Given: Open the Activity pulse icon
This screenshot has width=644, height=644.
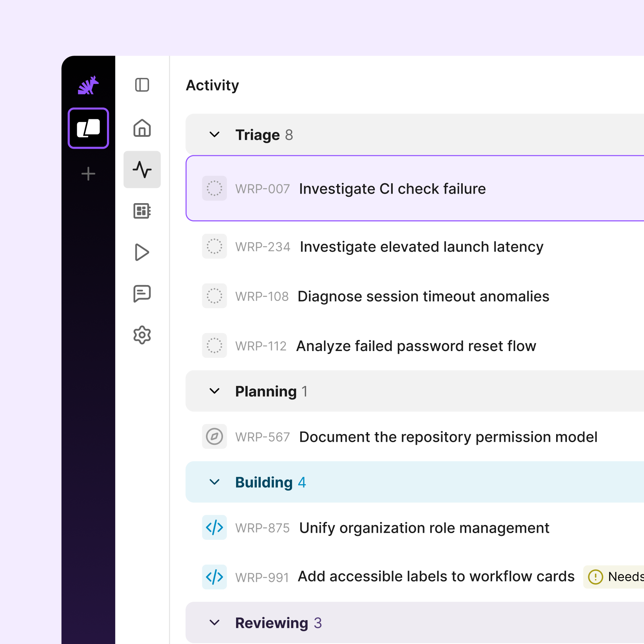Looking at the screenshot, I should (142, 169).
